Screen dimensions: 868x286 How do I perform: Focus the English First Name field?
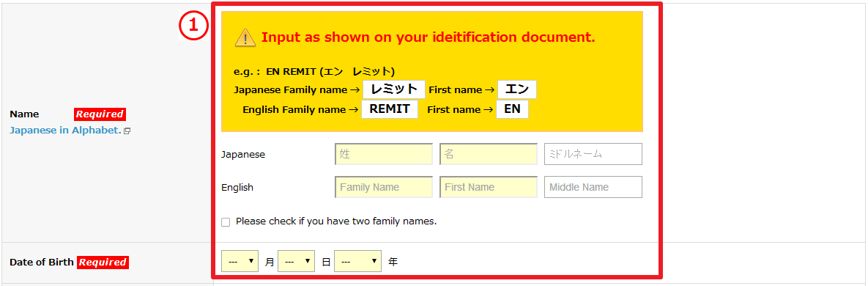(489, 187)
